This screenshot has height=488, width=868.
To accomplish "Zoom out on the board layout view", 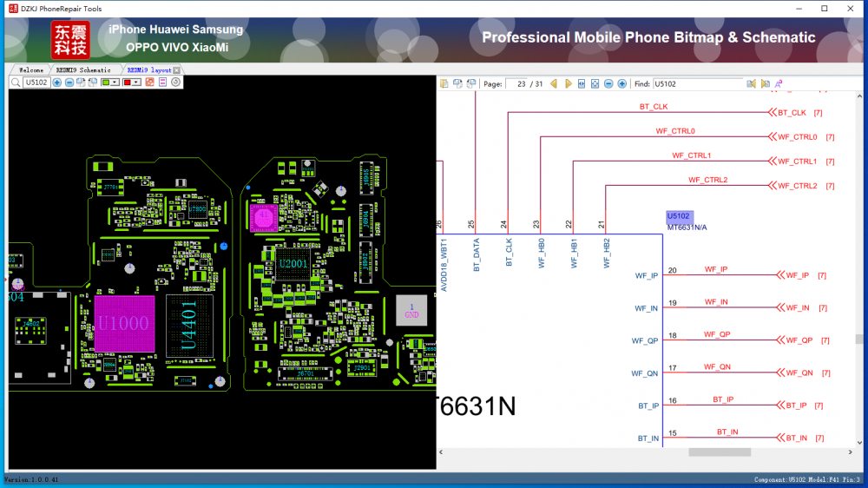I will (x=69, y=82).
